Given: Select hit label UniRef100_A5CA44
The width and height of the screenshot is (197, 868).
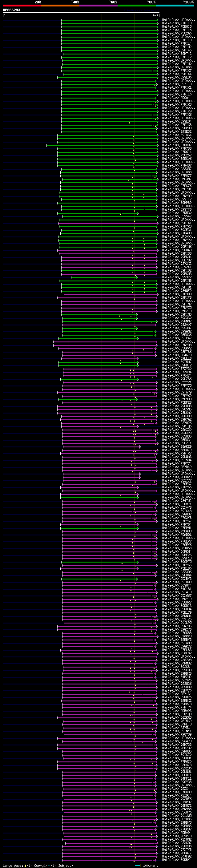Looking at the screenshot, I should (177, 98).
